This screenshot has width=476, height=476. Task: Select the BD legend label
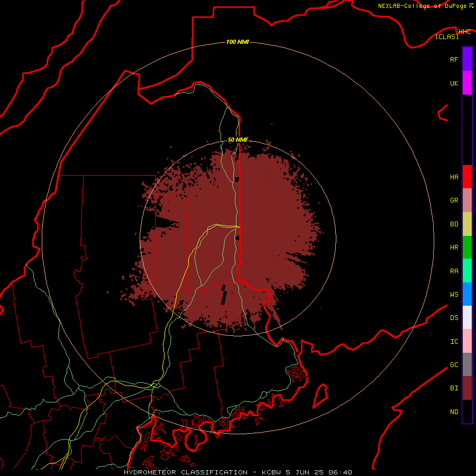[454, 224]
